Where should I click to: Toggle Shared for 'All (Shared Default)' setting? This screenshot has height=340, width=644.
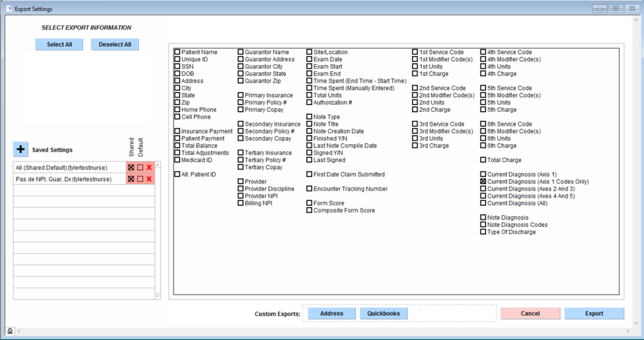(131, 167)
